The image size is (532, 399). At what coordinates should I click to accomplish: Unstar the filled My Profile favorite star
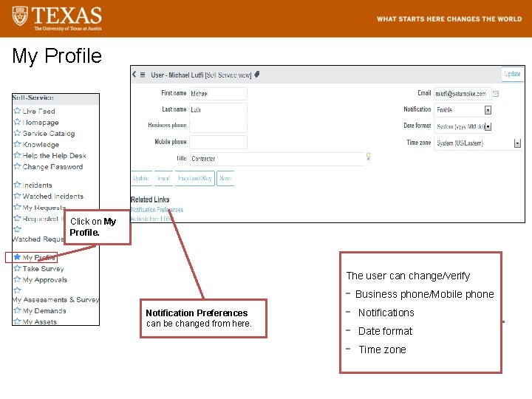(x=17, y=257)
